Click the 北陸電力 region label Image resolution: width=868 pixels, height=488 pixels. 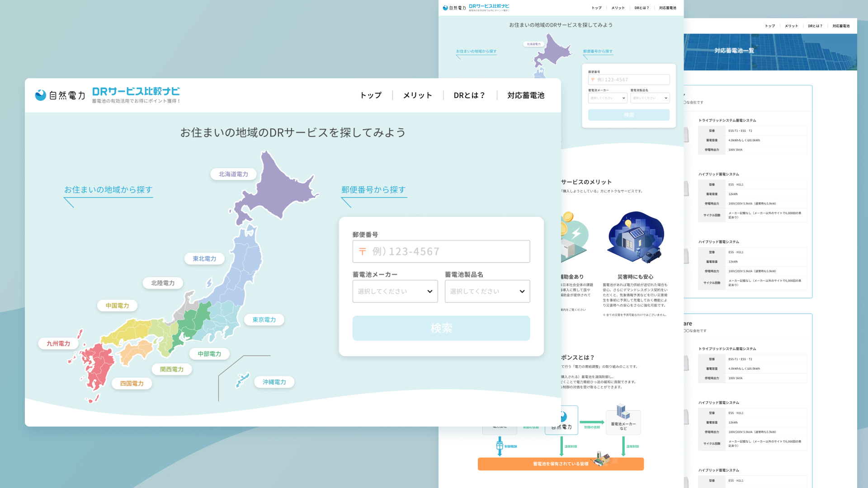[x=162, y=283]
